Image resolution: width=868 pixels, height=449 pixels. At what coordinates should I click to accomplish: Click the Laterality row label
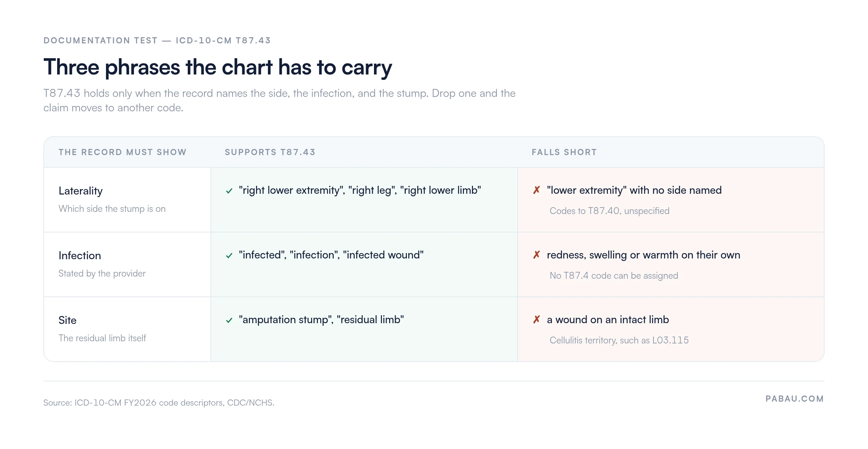81,191
